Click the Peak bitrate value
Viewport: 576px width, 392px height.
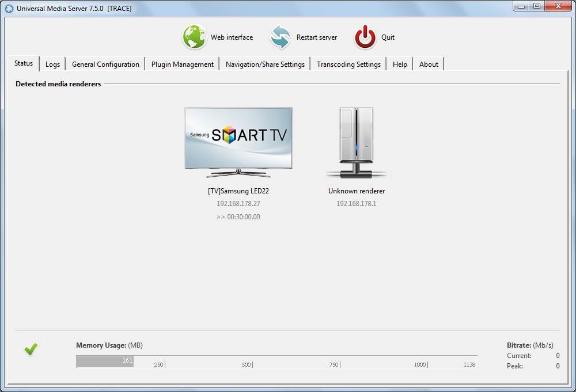(558, 366)
